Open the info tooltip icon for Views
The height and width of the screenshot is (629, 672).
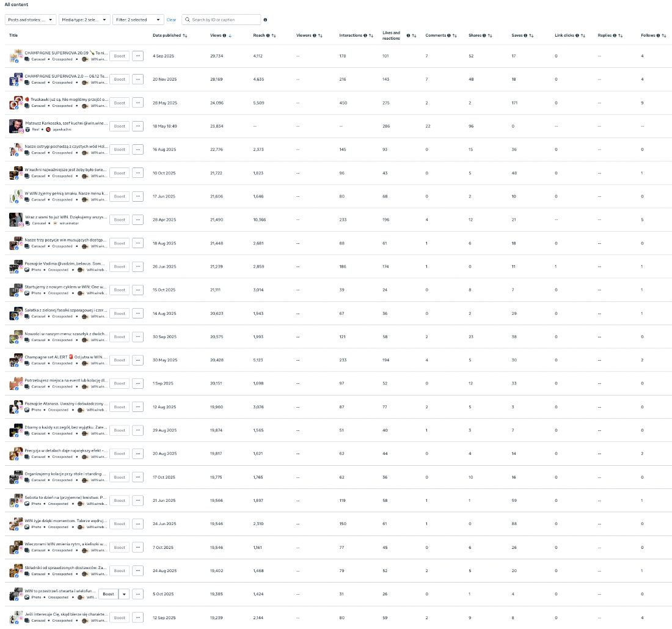tap(224, 35)
